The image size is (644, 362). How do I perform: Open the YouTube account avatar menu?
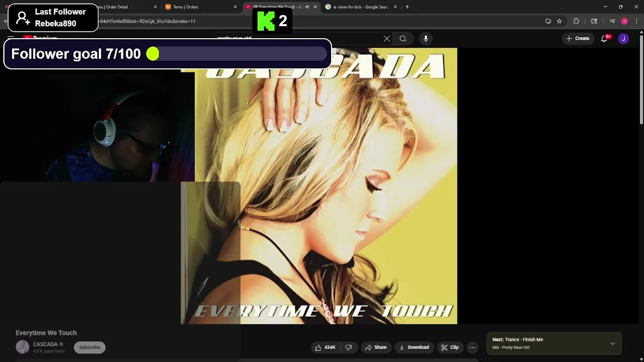[x=623, y=39]
